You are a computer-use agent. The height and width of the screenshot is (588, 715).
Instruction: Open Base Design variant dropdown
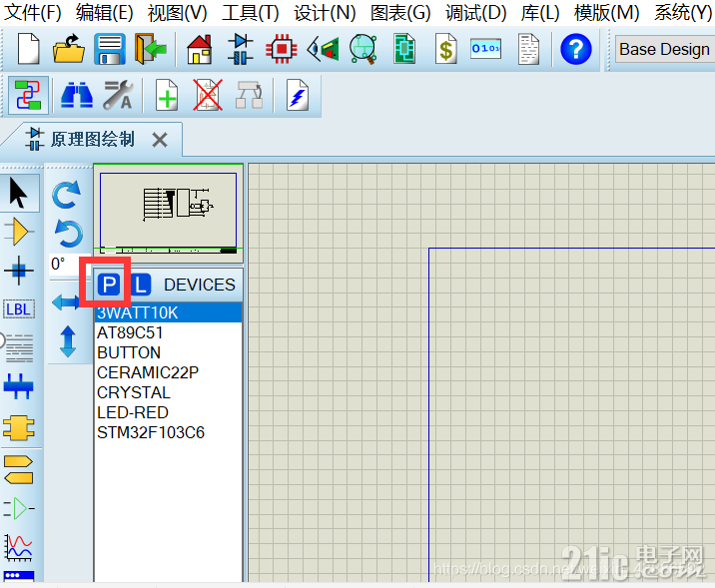664,49
